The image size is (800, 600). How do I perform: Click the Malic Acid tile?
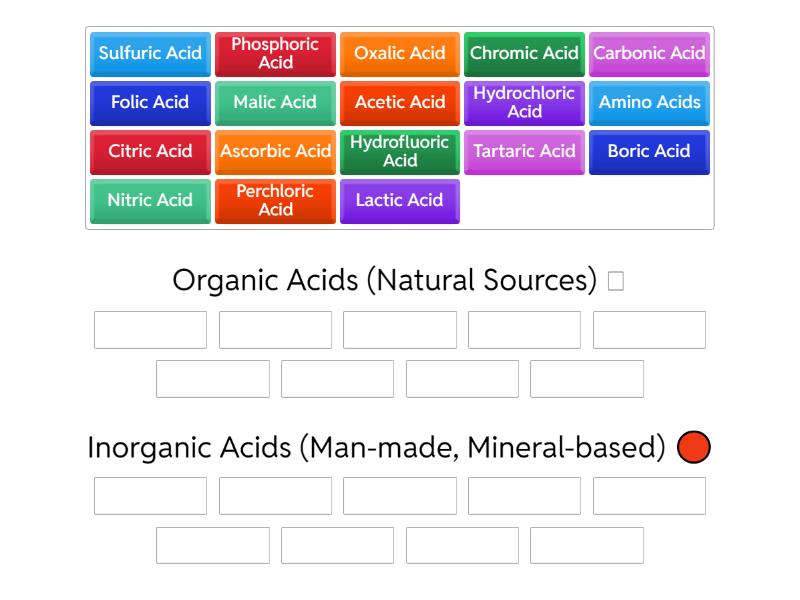point(275,103)
